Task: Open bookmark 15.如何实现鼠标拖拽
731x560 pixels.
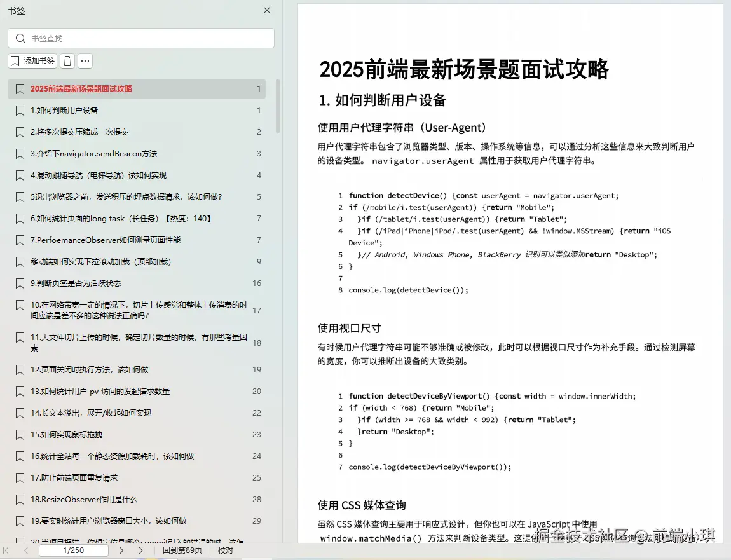Action: coord(137,435)
